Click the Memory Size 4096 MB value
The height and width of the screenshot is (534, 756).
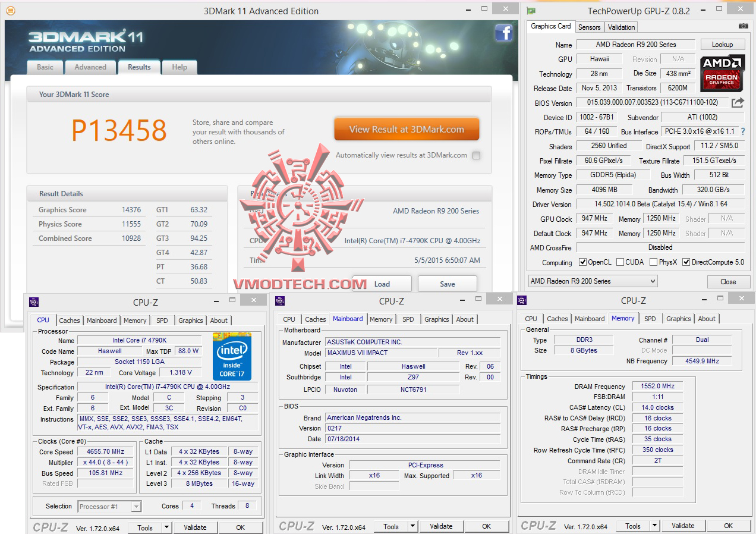[x=604, y=190]
